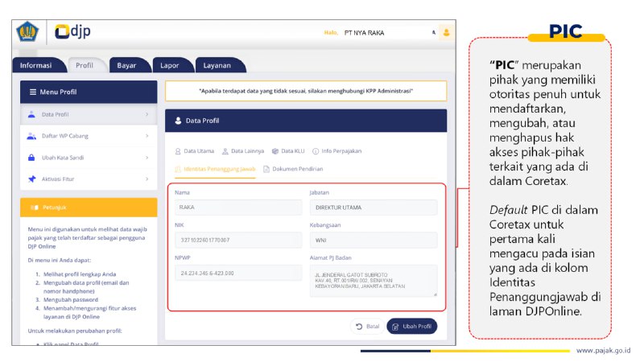Viewport: 644px width, 362px height.
Task: Click the hamburger icon in Menu Profil
Action: coord(32,92)
